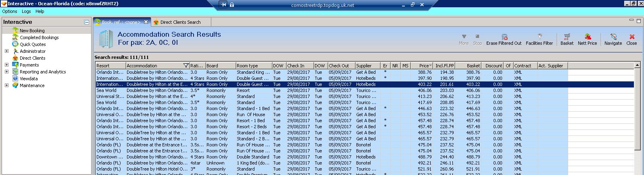Sort by the Price column header

pyautogui.click(x=422, y=65)
